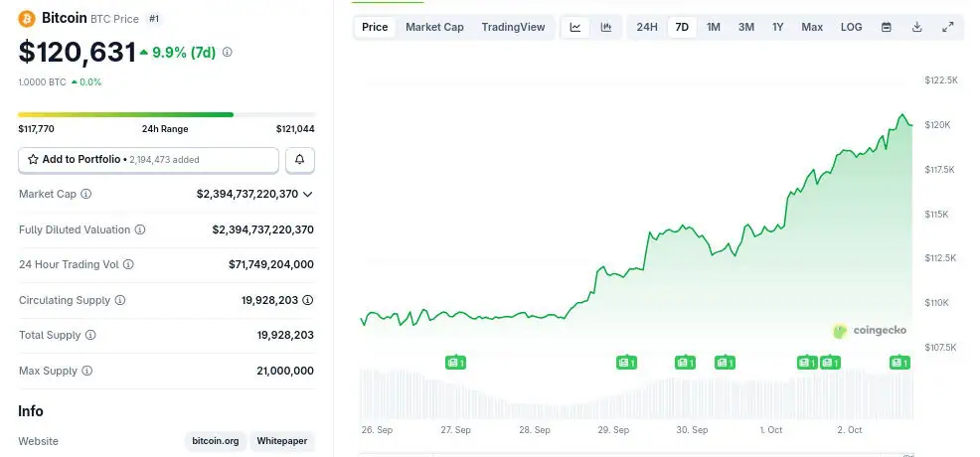Click the Circulating Supply info icon

coord(120,300)
